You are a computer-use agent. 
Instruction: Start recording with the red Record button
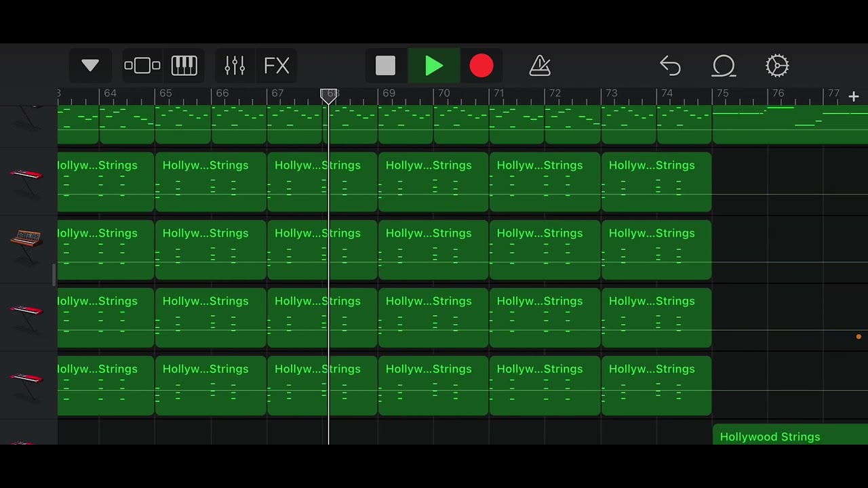[x=481, y=66]
